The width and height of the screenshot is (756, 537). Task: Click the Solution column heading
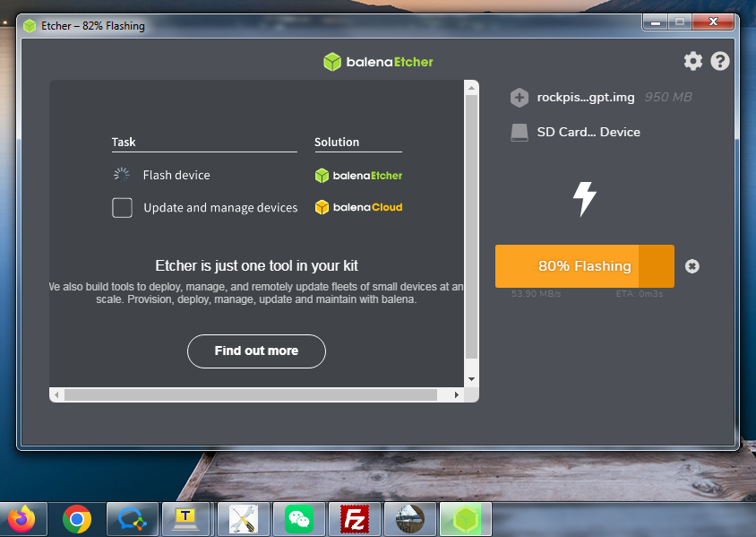point(337,143)
